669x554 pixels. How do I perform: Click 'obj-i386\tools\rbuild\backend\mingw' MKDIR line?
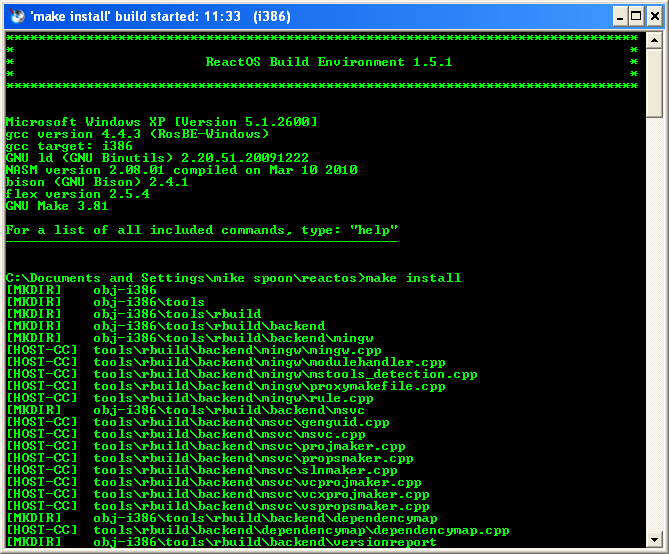pos(189,338)
